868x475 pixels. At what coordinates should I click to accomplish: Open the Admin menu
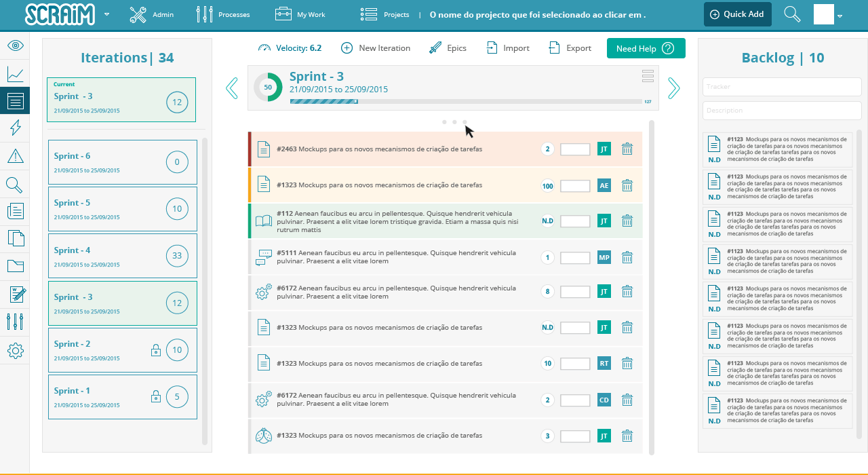pos(151,14)
